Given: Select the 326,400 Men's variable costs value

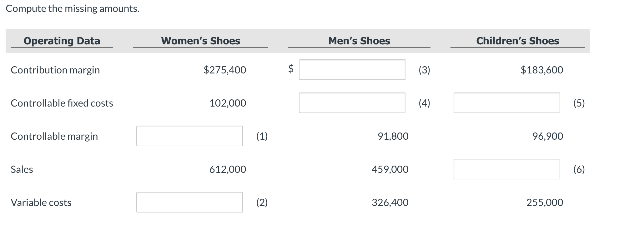Looking at the screenshot, I should click(x=390, y=202).
